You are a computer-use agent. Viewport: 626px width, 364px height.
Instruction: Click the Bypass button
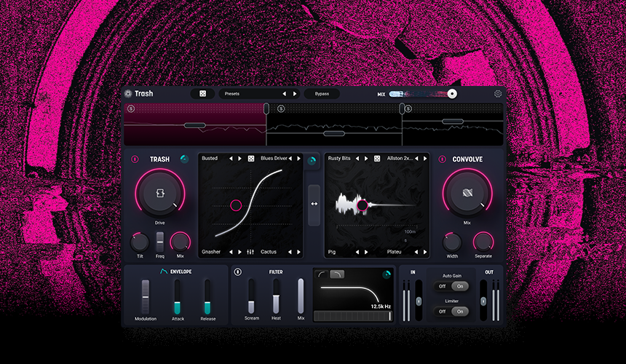(x=322, y=94)
